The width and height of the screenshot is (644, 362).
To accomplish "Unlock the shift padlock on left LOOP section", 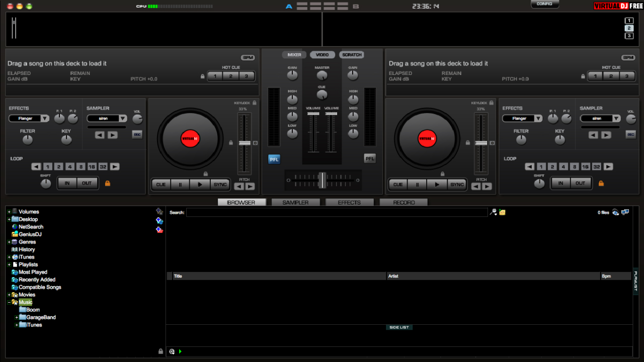I will tap(107, 183).
